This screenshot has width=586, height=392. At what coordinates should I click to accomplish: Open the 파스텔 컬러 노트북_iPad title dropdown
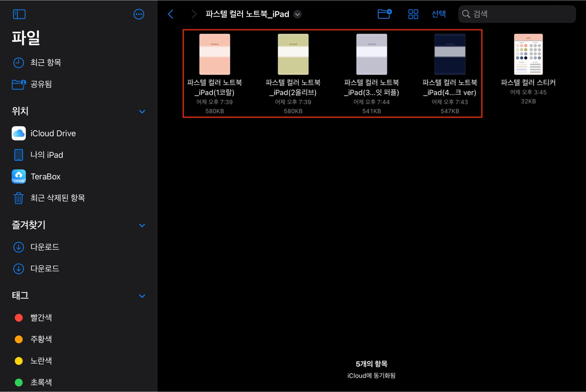coord(297,14)
